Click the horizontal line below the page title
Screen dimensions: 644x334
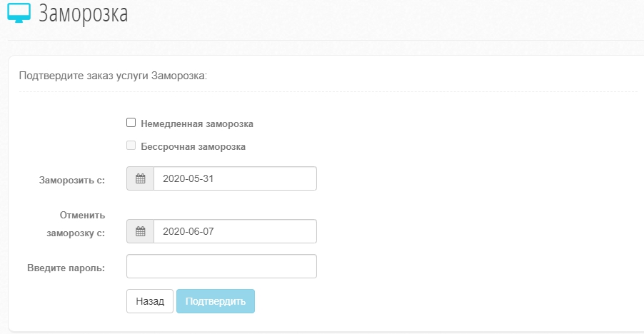click(326, 40)
